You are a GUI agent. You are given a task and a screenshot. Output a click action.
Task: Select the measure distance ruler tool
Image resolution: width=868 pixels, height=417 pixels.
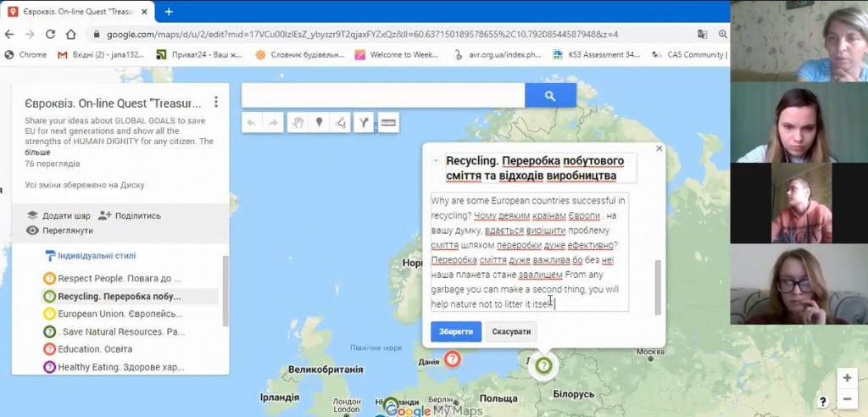388,123
